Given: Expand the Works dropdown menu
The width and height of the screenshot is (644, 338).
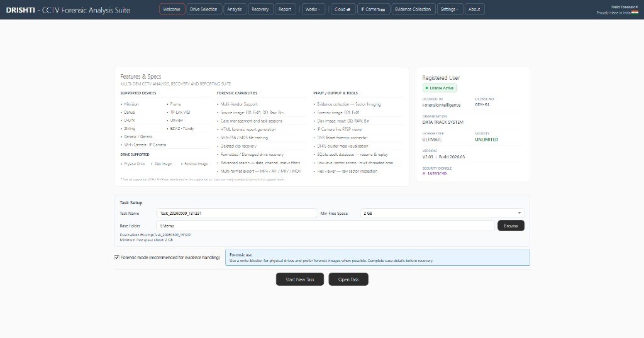Looking at the screenshot, I should 313,9.
